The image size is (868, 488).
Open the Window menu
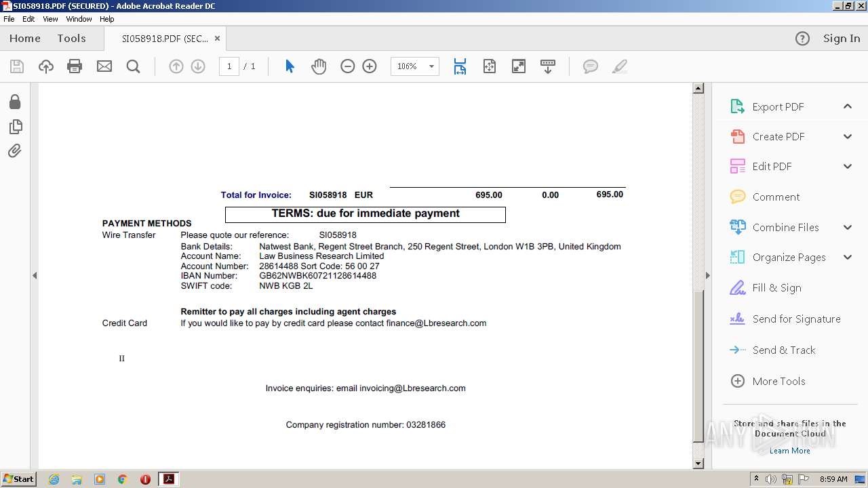tap(79, 19)
